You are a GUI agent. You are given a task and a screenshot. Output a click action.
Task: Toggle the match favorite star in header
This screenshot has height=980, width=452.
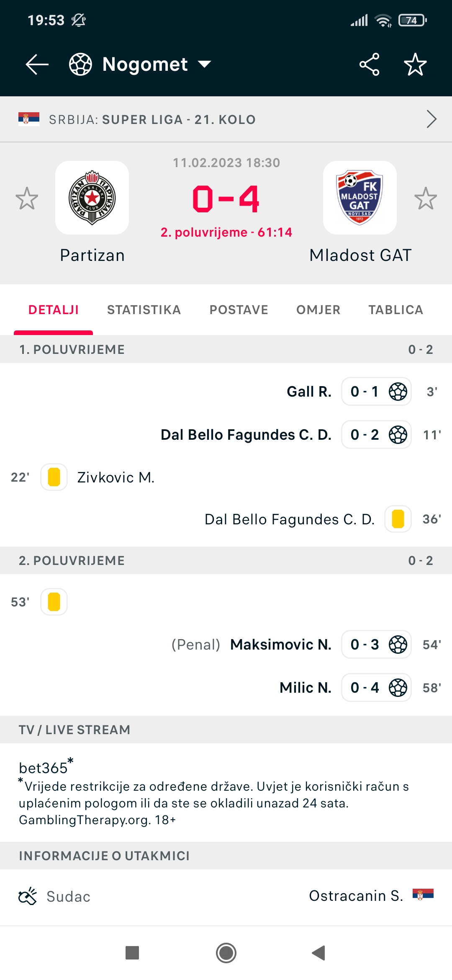415,64
